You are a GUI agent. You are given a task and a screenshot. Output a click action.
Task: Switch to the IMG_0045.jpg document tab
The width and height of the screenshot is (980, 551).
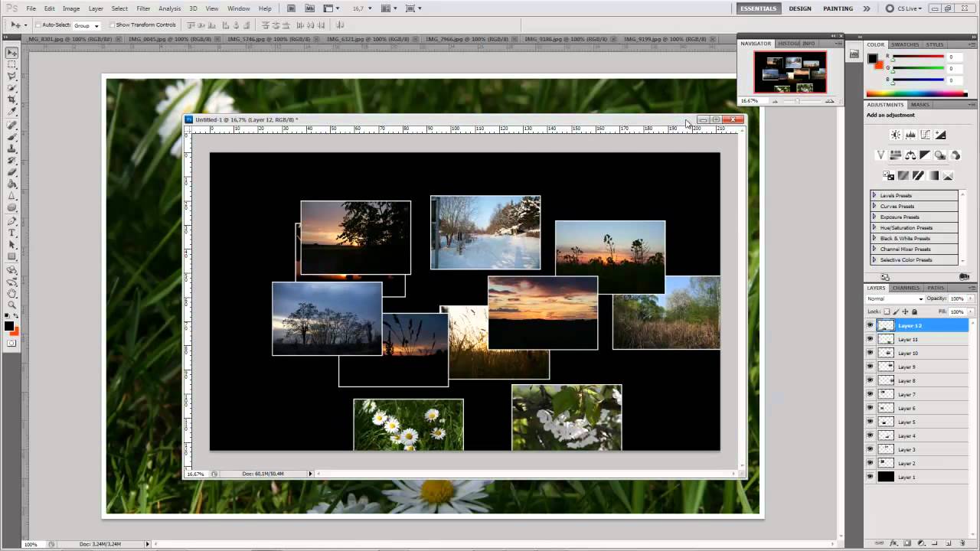tap(171, 39)
